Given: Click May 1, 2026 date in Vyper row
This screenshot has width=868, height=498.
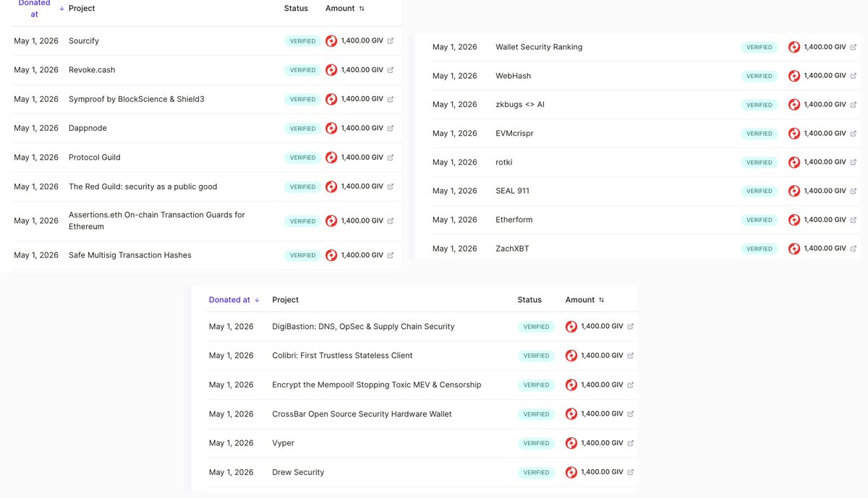Looking at the screenshot, I should [x=231, y=443].
